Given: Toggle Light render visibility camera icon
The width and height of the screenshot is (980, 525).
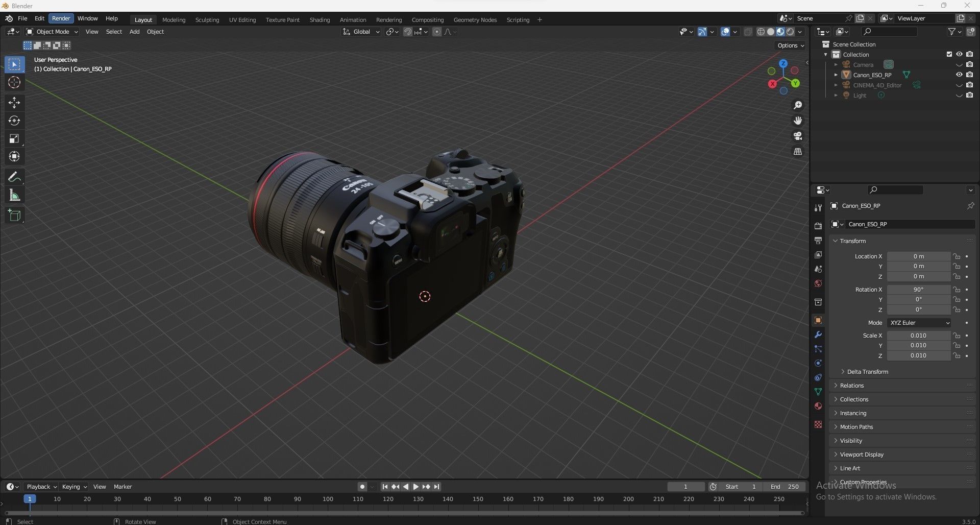Looking at the screenshot, I should (x=970, y=95).
